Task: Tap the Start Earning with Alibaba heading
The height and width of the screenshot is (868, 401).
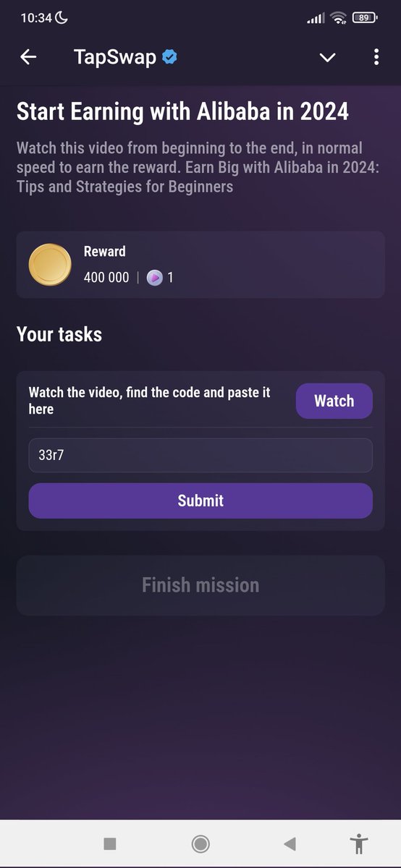Action: tap(182, 112)
